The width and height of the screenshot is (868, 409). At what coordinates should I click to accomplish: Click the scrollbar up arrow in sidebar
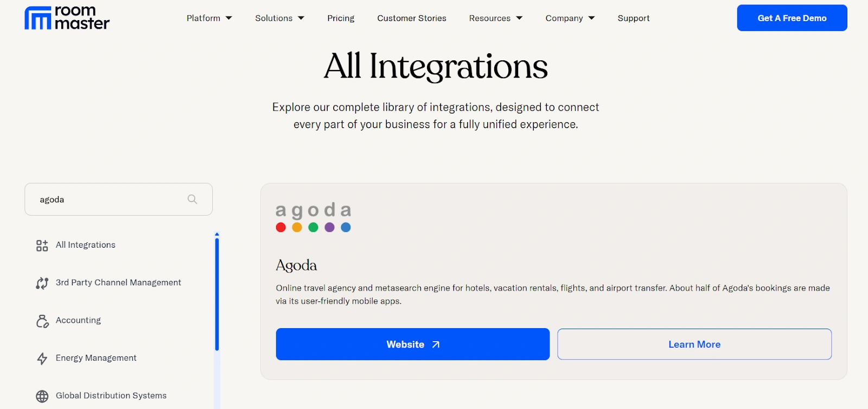[217, 234]
